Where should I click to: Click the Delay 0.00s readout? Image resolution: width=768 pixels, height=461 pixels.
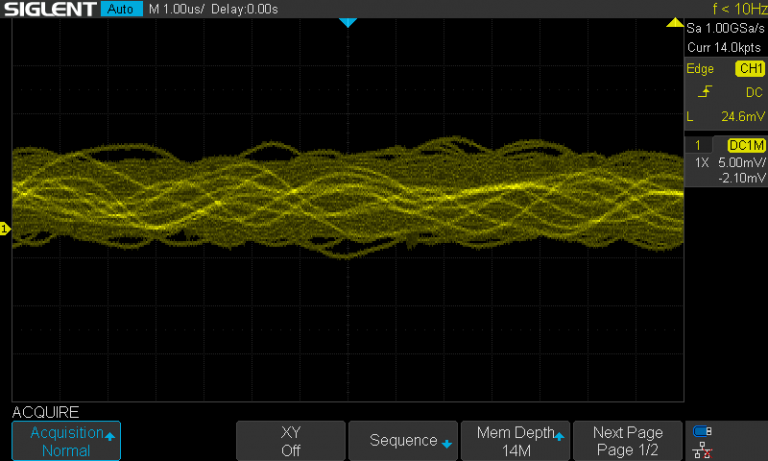click(245, 10)
